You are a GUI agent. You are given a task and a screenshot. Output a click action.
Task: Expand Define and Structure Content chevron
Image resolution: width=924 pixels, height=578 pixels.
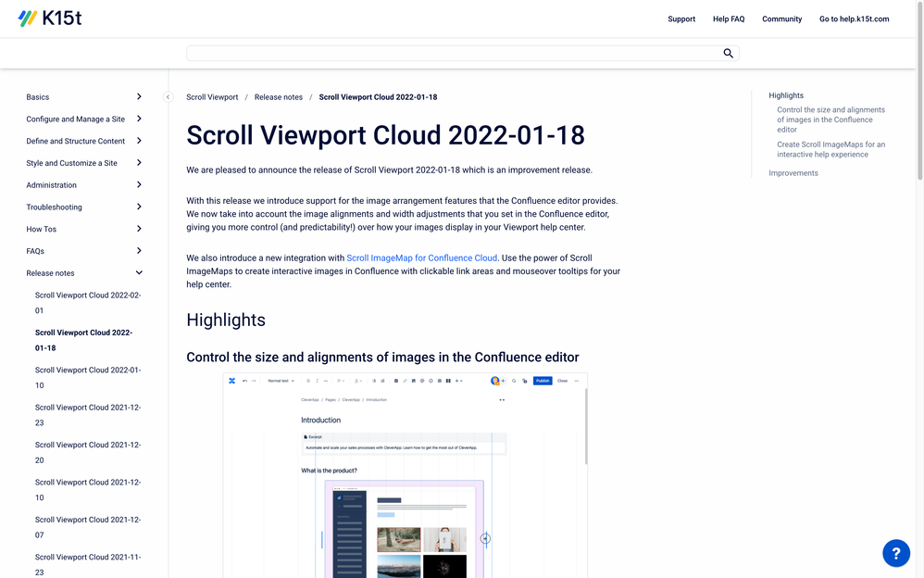(139, 141)
